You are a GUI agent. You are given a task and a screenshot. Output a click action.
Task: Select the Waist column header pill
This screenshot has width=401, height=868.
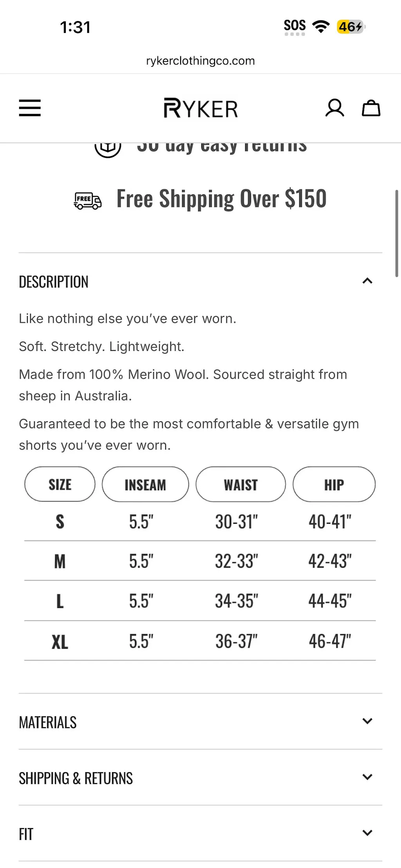tap(240, 484)
